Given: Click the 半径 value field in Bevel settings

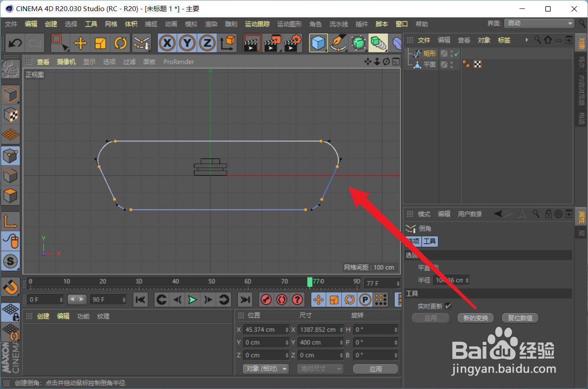Looking at the screenshot, I should (449, 280).
